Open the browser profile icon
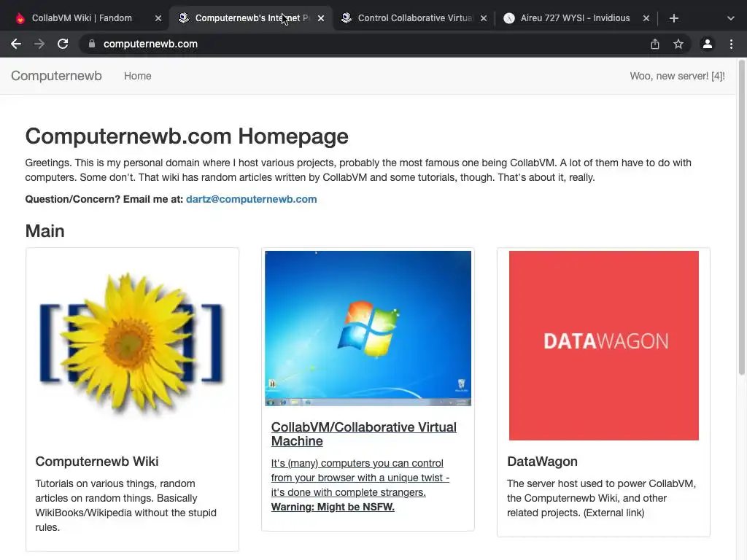Screen dimensions: 747x560 708,44
